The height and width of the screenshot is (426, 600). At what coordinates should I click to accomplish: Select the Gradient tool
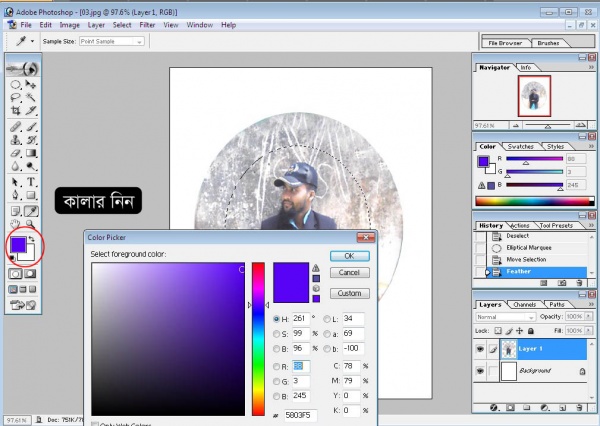pos(31,153)
